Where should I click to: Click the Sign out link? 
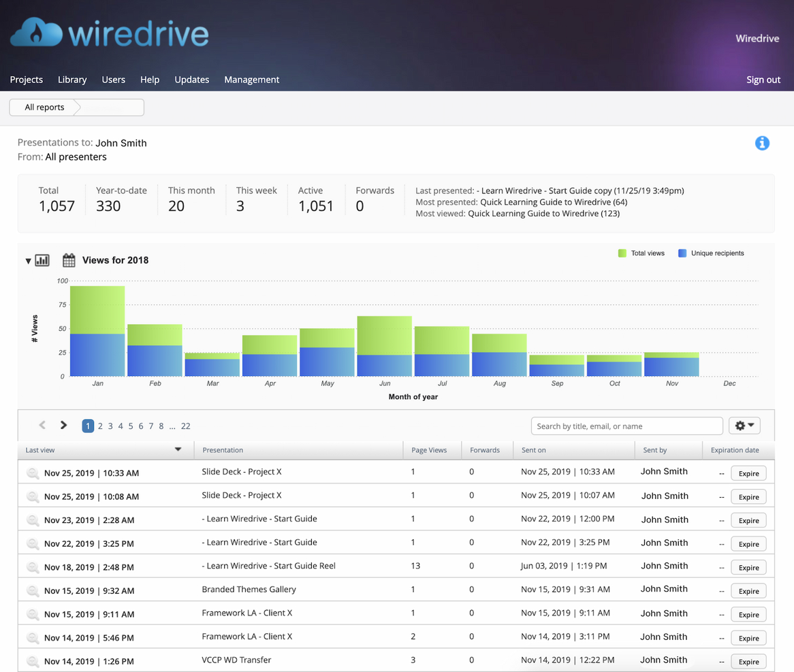pos(763,80)
